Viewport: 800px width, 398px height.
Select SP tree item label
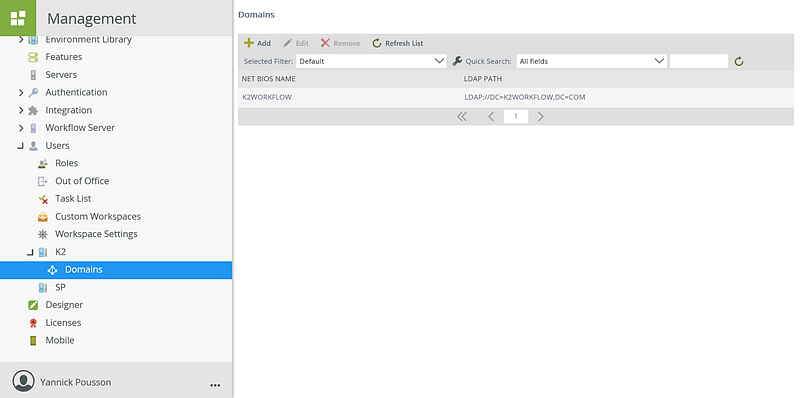[x=60, y=287]
